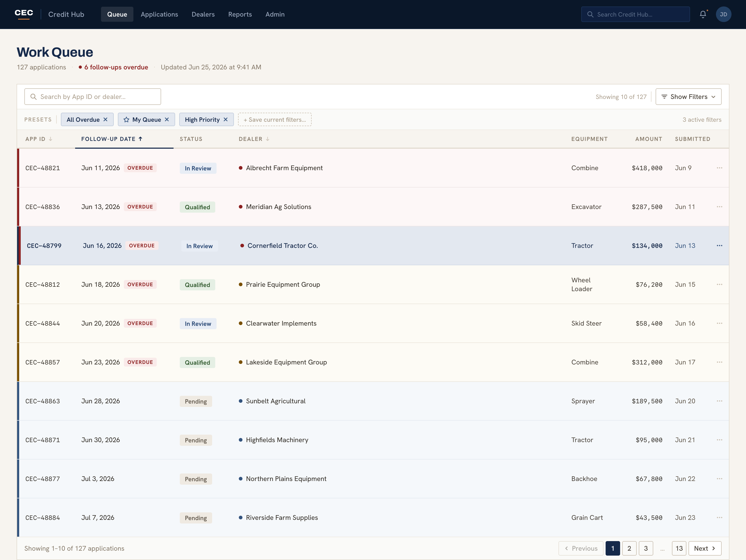
Task: Expand the Show Filters dropdown
Action: click(x=688, y=97)
